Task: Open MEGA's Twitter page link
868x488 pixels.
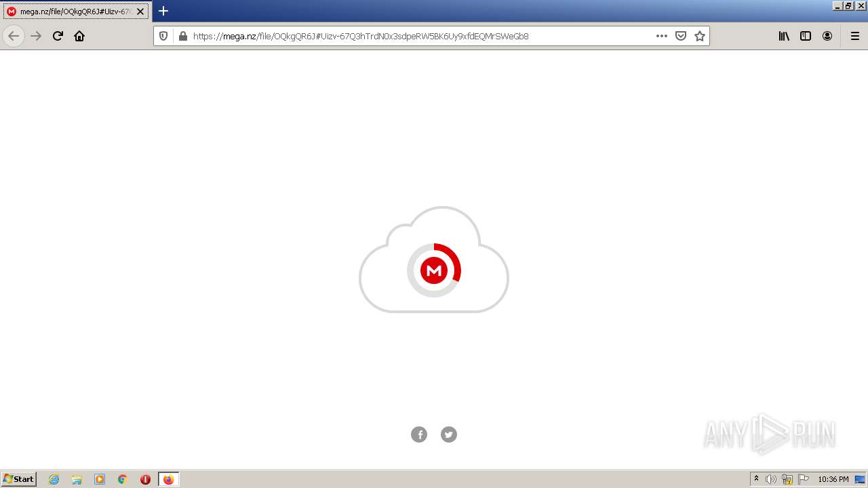Action: coord(449,434)
